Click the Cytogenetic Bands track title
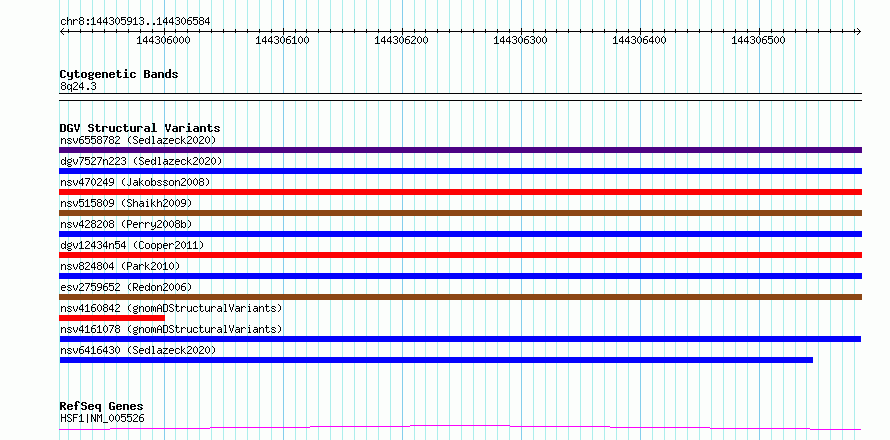 coord(119,74)
